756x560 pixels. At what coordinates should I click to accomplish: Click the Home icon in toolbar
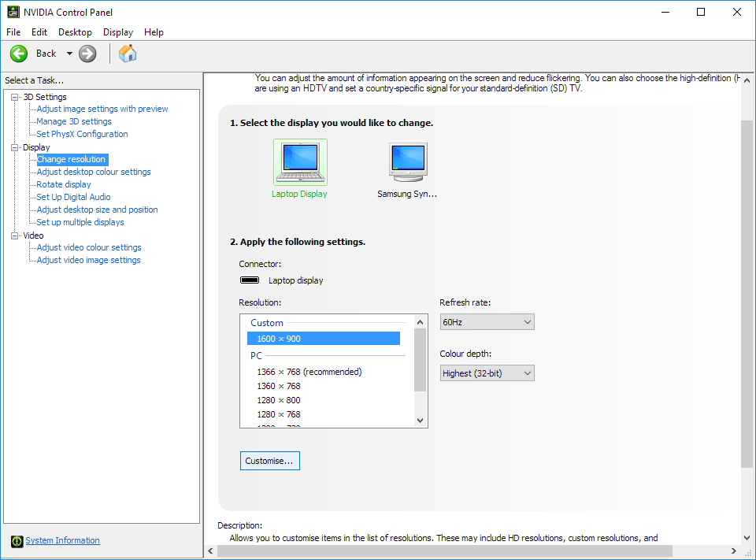pyautogui.click(x=128, y=54)
